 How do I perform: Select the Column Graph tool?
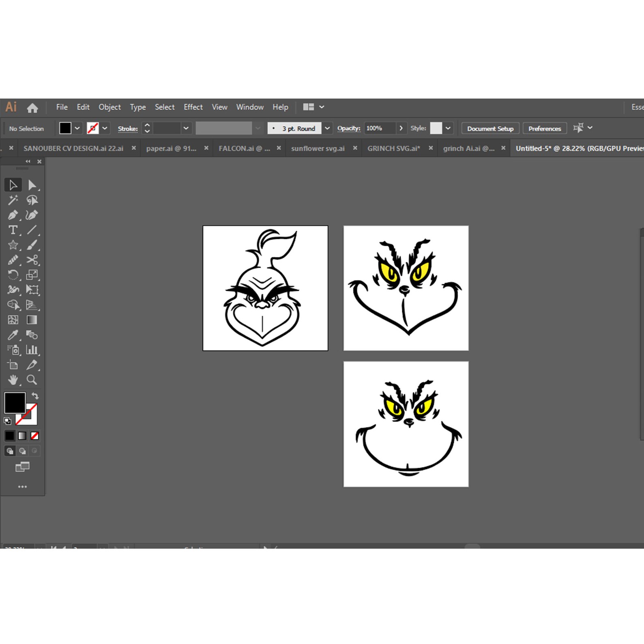point(32,350)
